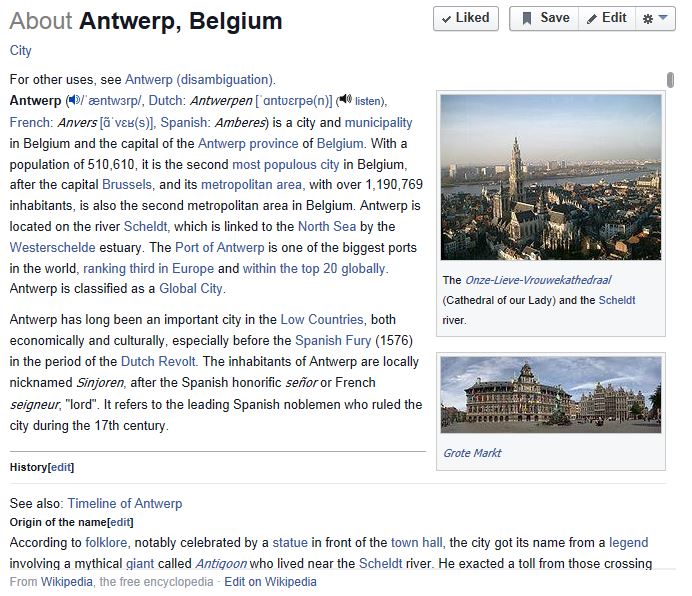
Task: Open the Dutch language link
Action: [x=168, y=102]
